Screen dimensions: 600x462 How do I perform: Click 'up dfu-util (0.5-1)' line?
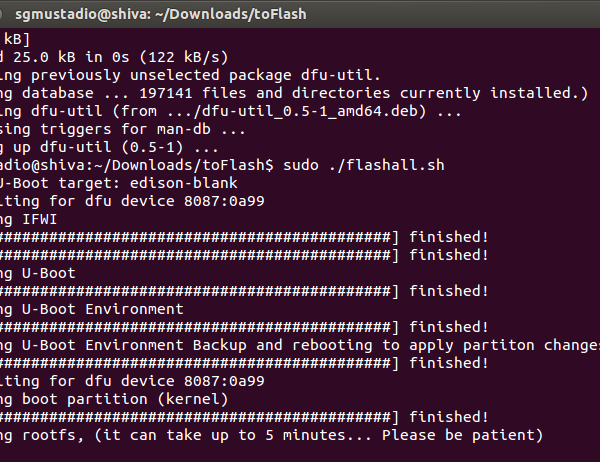109,147
